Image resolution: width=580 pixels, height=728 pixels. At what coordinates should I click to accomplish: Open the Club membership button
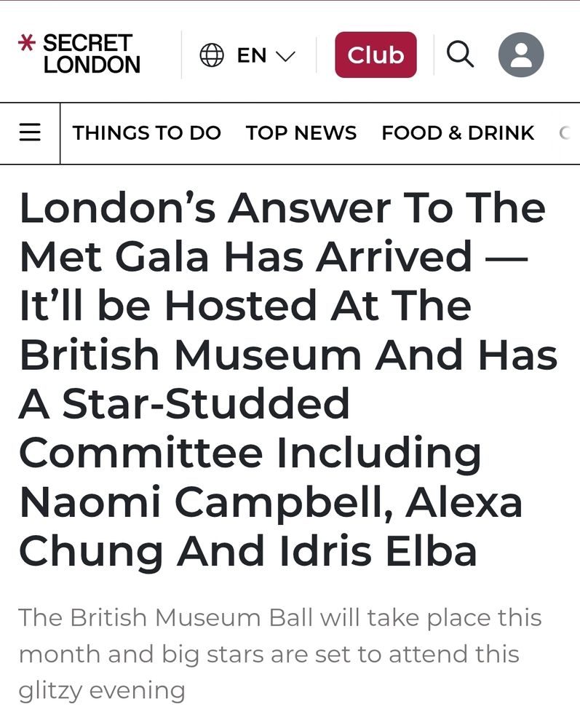click(x=376, y=55)
